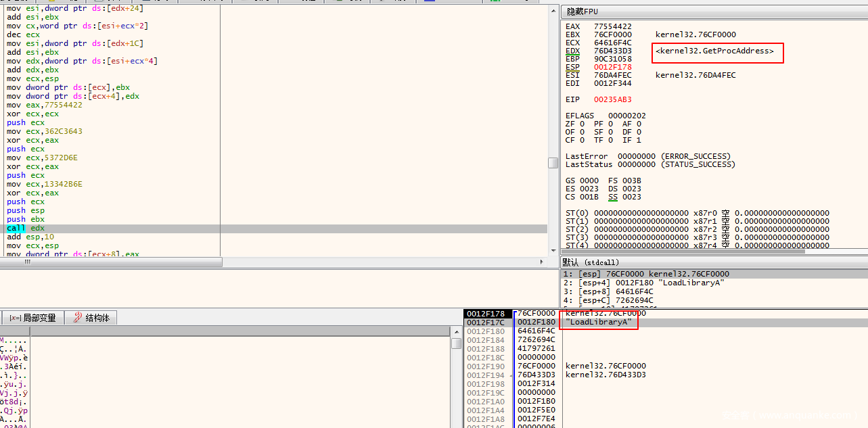Select the "mov eax,77554422" instruction line
The image size is (868, 428).
(44, 105)
